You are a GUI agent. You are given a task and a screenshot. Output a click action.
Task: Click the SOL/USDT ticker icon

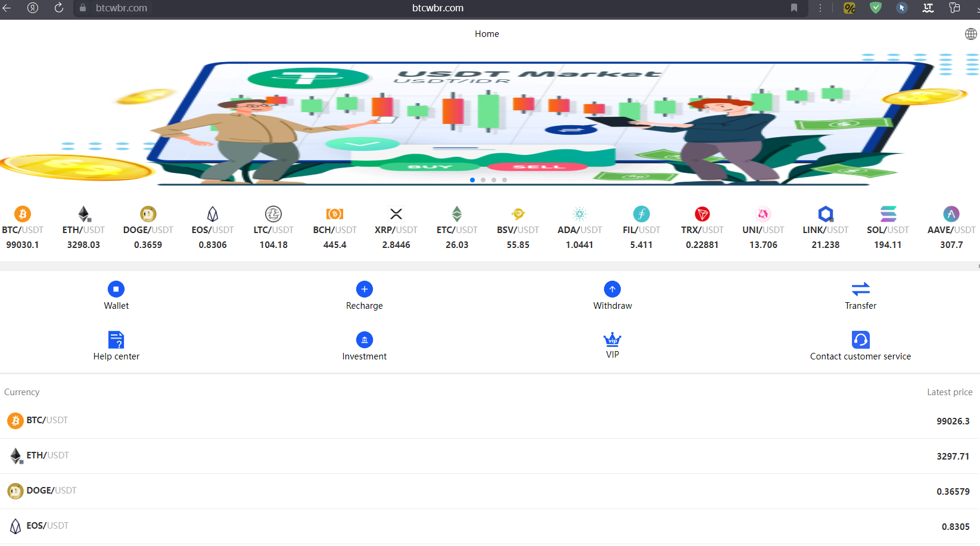888,213
